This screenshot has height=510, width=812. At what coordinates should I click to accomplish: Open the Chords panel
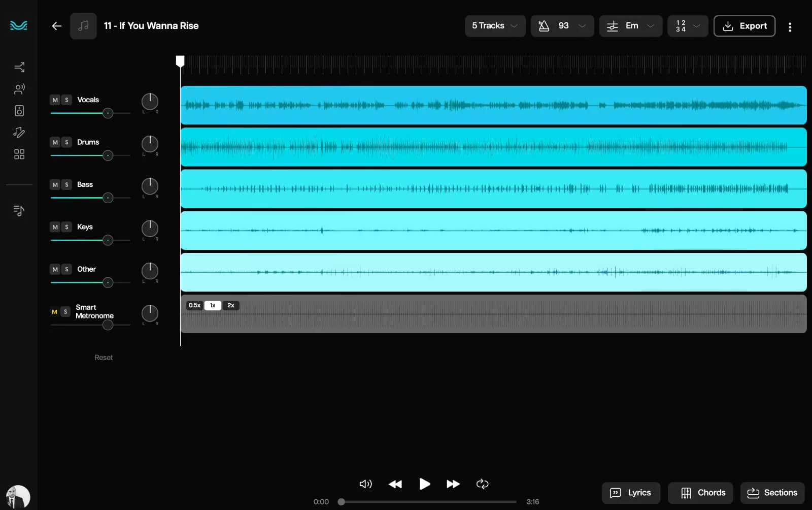(700, 493)
